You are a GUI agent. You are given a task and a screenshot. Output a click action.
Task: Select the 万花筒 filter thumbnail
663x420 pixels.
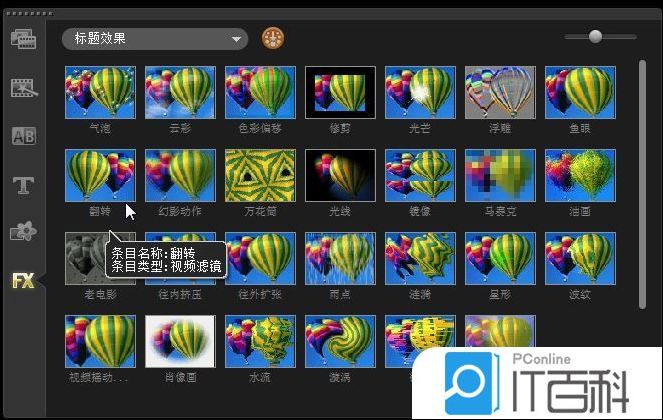coord(260,175)
